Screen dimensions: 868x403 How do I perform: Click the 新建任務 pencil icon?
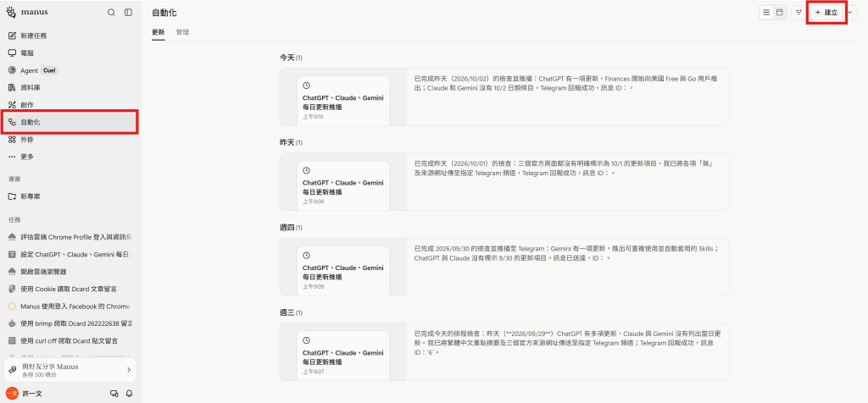point(12,36)
